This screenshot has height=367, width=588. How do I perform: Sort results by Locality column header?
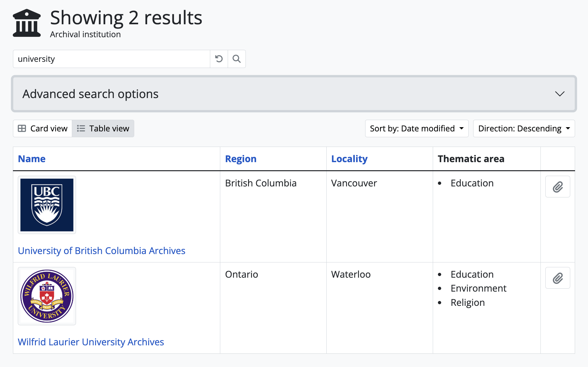tap(349, 159)
